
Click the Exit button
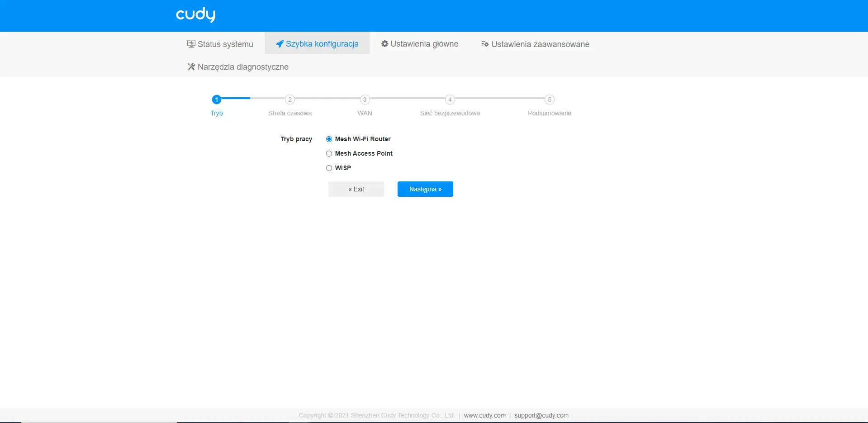(x=356, y=189)
